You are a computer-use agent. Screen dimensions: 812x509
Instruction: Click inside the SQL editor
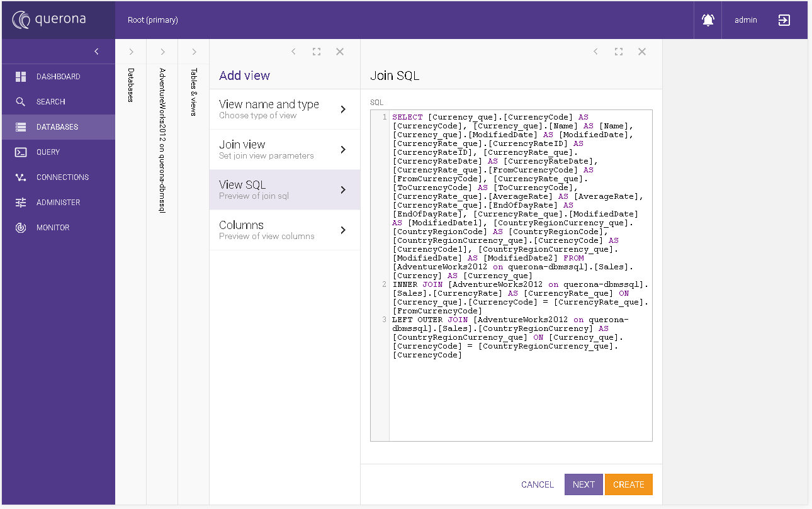(x=512, y=276)
